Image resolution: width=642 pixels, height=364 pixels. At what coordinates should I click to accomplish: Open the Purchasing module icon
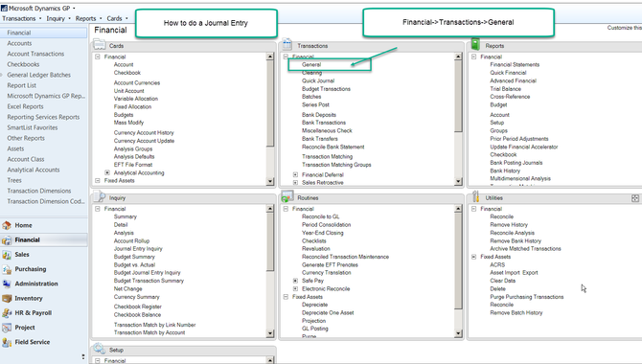7,269
